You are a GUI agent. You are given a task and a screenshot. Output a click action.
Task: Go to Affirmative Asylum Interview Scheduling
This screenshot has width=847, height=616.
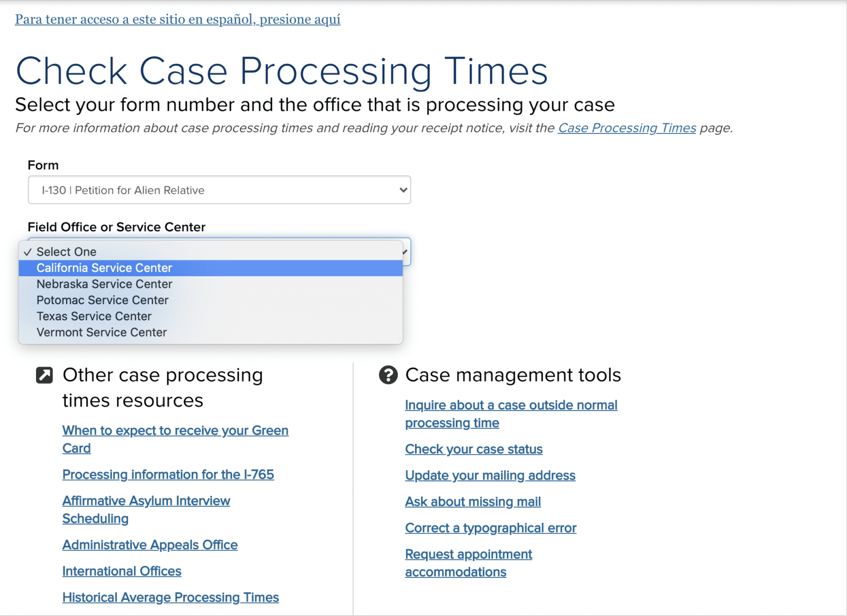[x=146, y=510]
